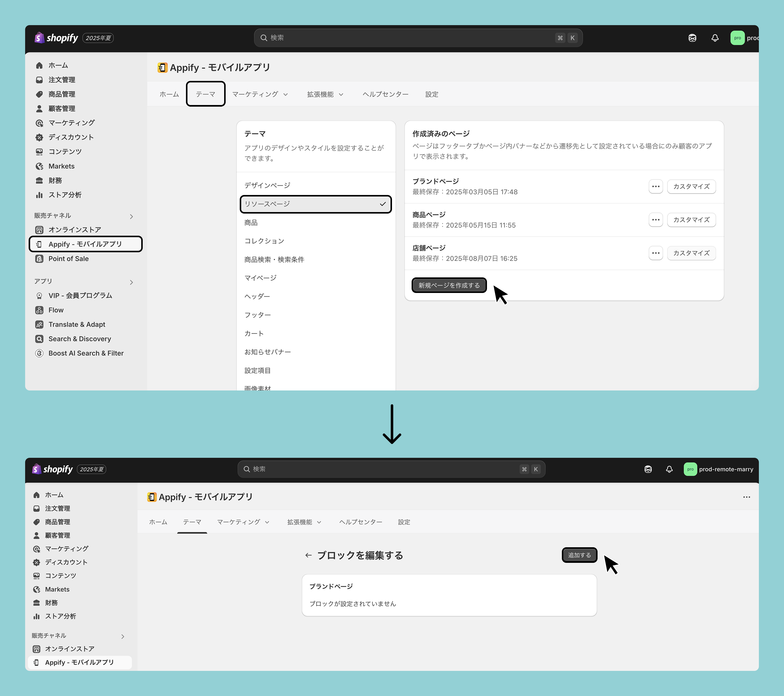The height and width of the screenshot is (696, 784).
Task: Open Point of Sale channel
Action: pyautogui.click(x=68, y=259)
